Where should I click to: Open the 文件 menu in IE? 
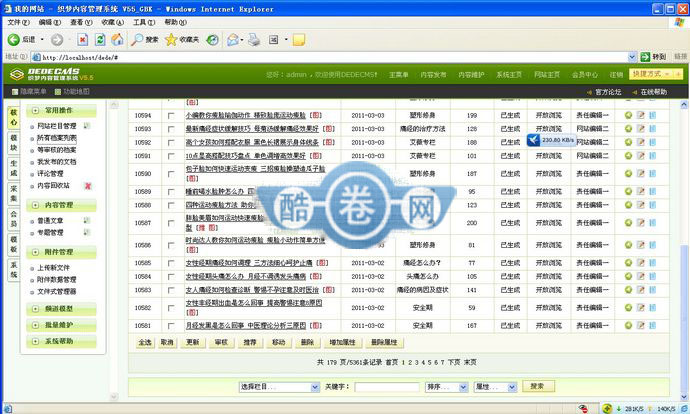pos(18,22)
